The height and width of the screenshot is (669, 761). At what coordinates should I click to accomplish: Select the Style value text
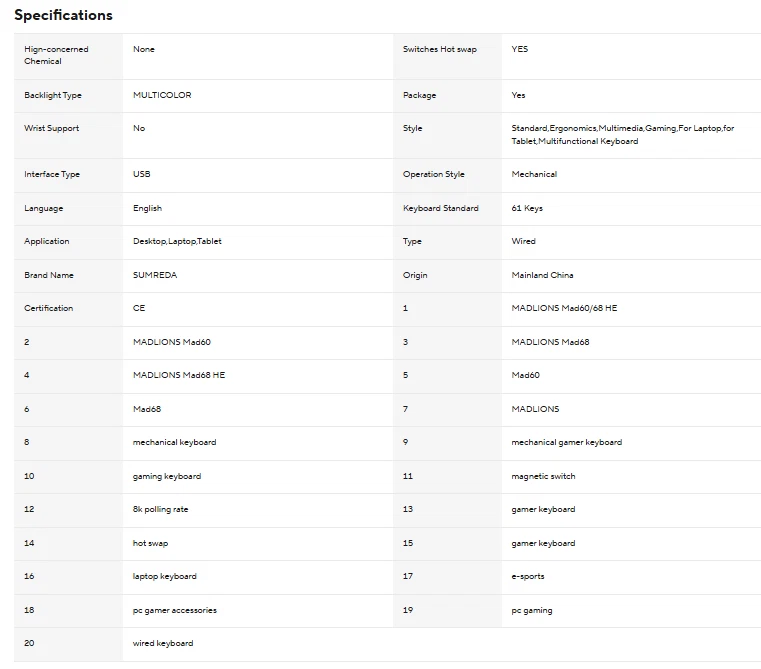coord(623,134)
